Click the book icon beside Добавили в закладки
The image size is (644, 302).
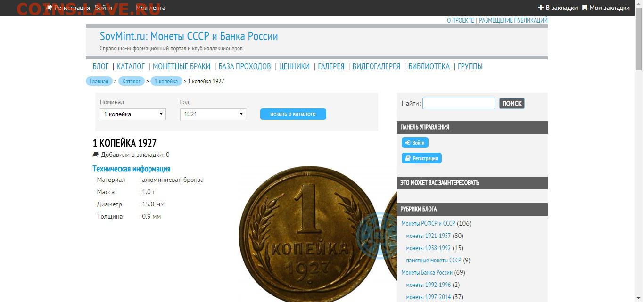[x=96, y=155]
